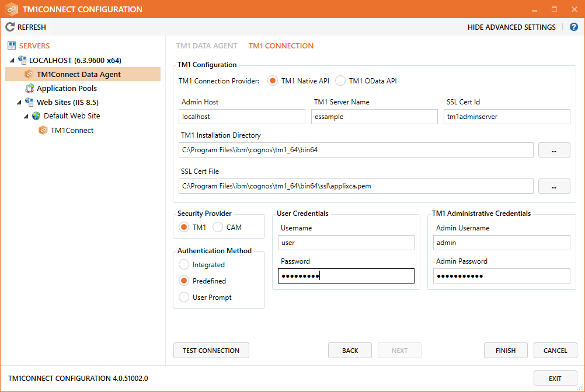
Task: Click the TM1Connect site node icon
Action: click(43, 130)
